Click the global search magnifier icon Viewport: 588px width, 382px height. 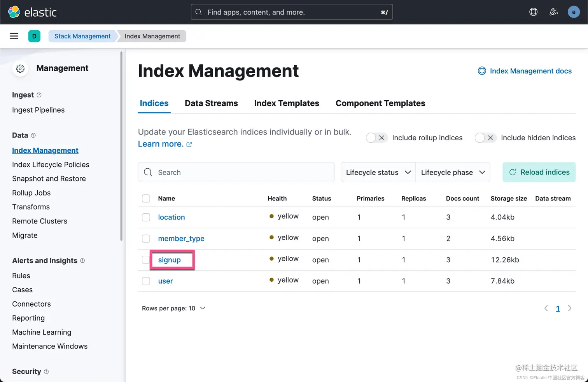[x=198, y=12]
